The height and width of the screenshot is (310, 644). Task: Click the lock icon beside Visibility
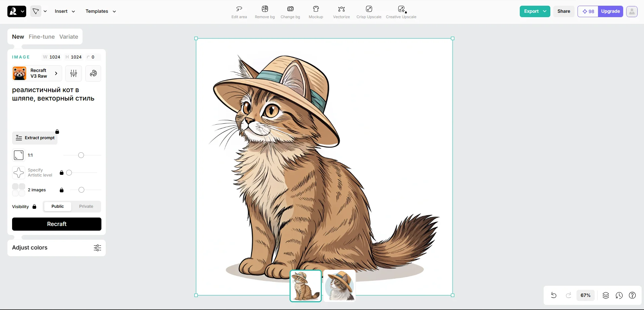[34, 206]
